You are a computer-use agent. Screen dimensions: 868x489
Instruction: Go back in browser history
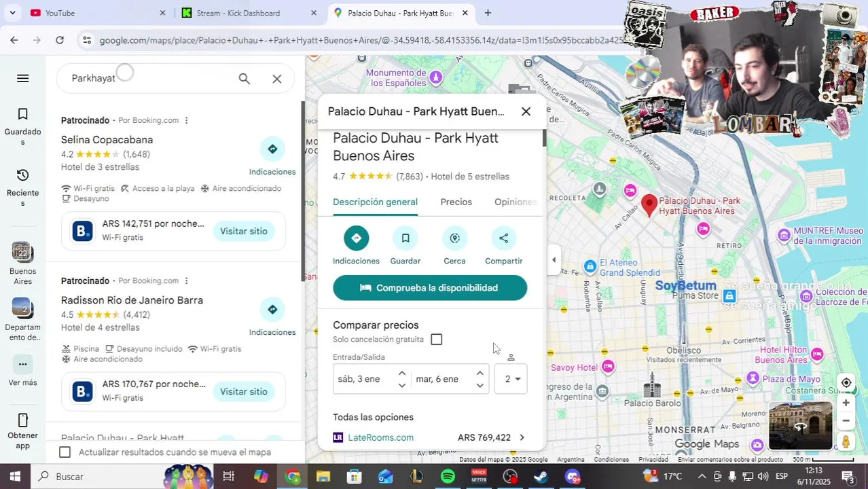click(14, 41)
